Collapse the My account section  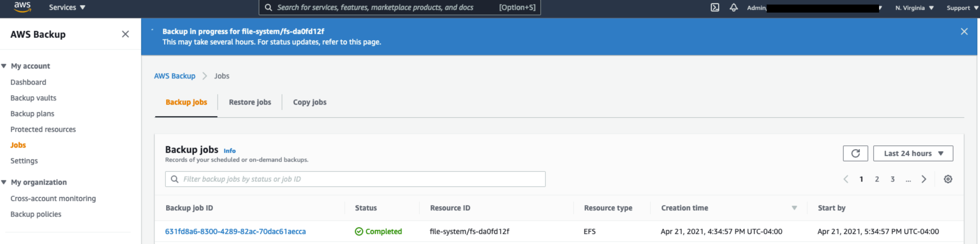point(4,66)
